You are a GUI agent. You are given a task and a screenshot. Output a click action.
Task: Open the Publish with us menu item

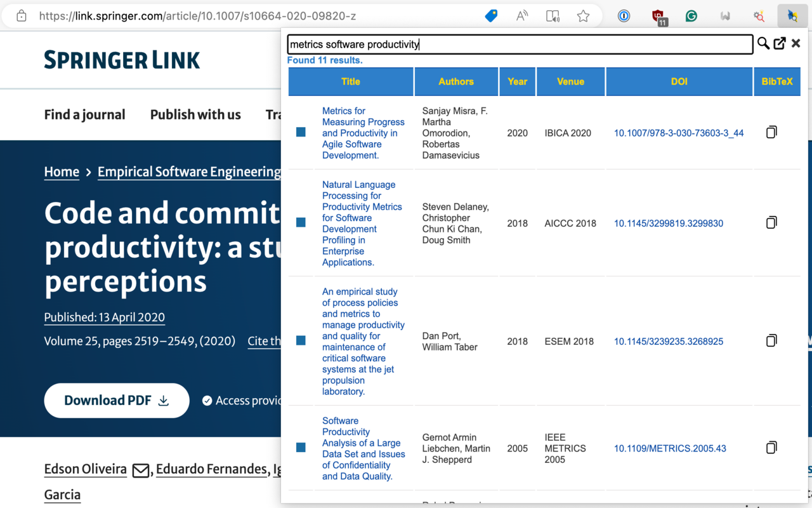pyautogui.click(x=195, y=115)
